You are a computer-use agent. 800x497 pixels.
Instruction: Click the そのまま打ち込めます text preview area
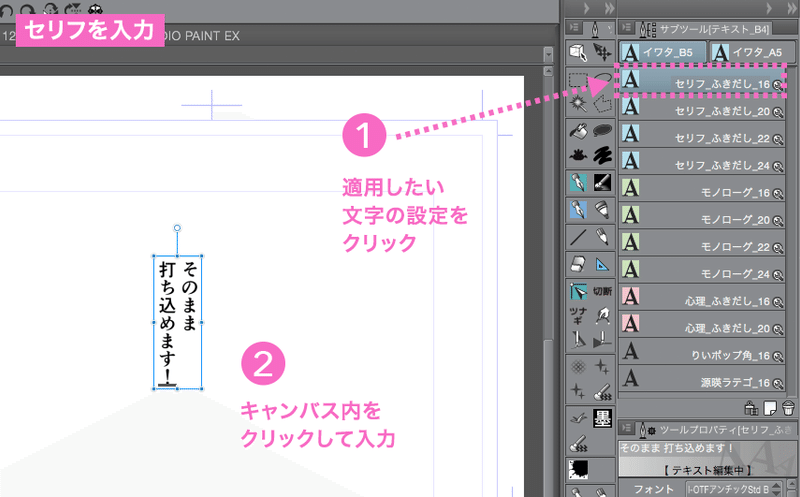click(707, 459)
